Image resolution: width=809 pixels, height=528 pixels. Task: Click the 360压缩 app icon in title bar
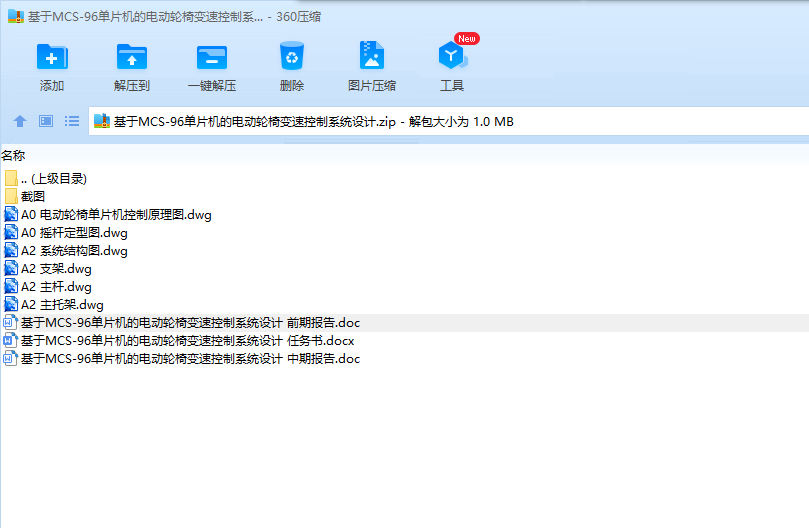tap(15, 17)
